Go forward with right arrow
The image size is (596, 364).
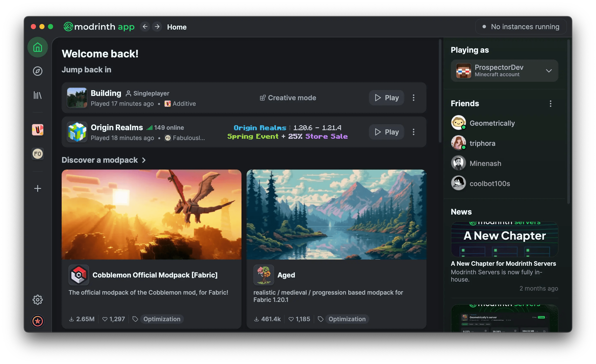tap(157, 27)
